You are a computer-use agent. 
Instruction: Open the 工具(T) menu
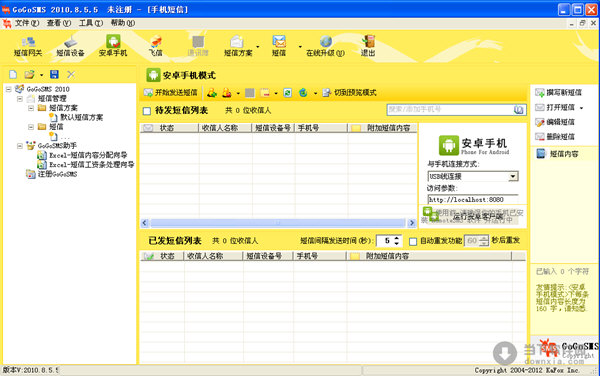(x=91, y=23)
